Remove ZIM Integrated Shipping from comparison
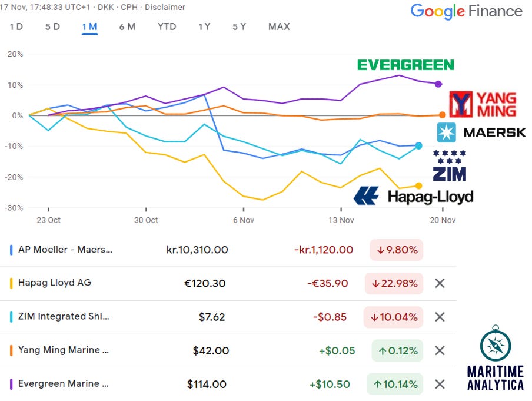Screen dimensions: 532x401 pyautogui.click(x=440, y=317)
